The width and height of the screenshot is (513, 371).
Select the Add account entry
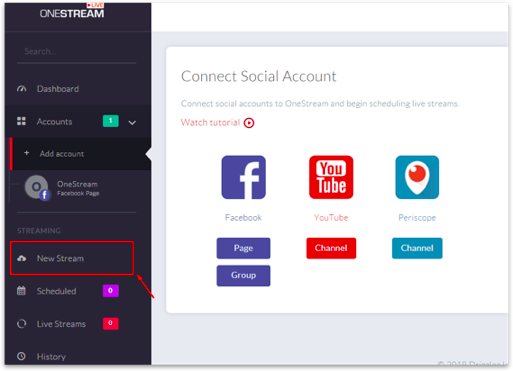(x=80, y=154)
